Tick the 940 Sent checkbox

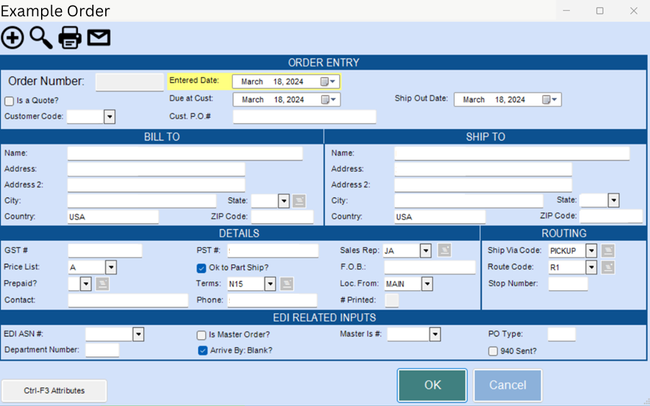492,350
